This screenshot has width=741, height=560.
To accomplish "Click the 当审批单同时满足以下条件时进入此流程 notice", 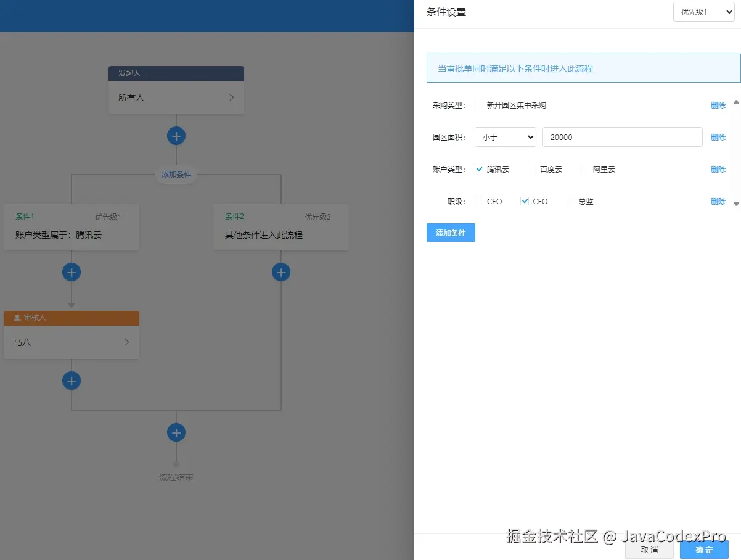I will (x=584, y=68).
